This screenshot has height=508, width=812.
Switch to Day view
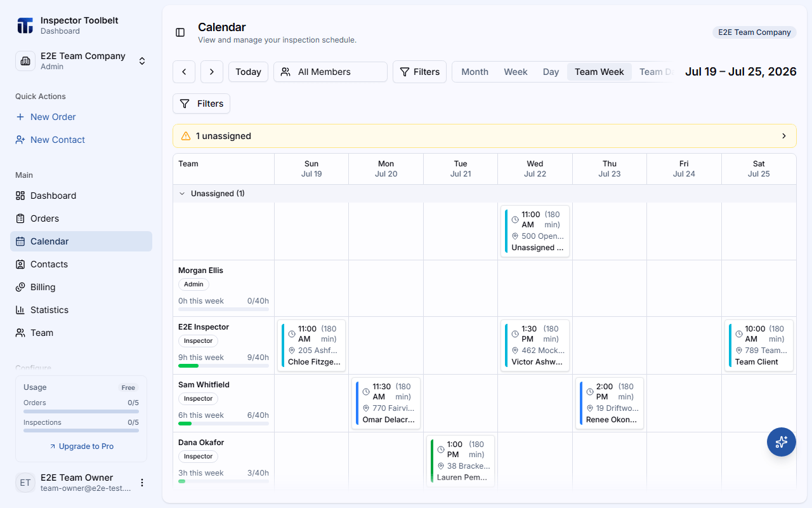[x=551, y=72]
